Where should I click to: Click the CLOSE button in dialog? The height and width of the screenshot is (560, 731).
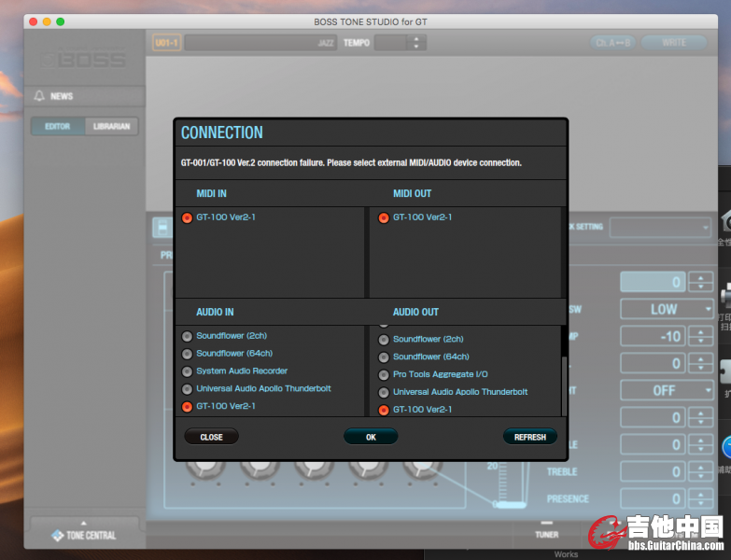(211, 437)
